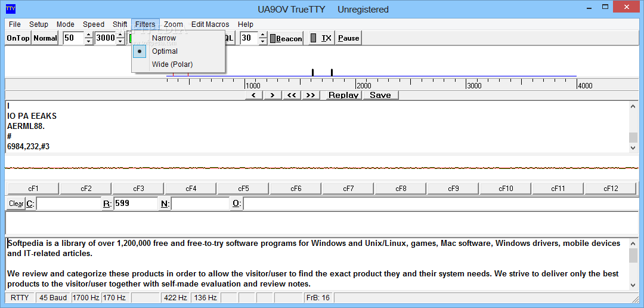Pause reception with the Pause button
The height and width of the screenshot is (308, 644).
point(348,38)
